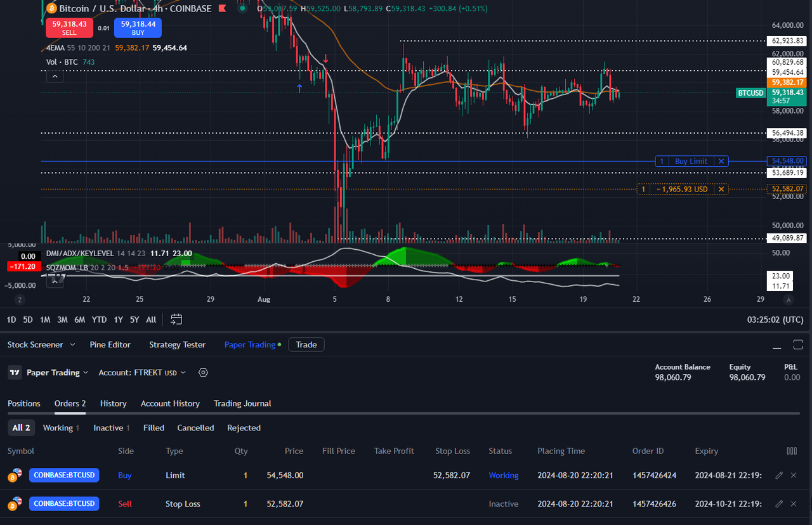812x525 pixels.
Task: Set chart range to 5Y
Action: click(x=134, y=320)
